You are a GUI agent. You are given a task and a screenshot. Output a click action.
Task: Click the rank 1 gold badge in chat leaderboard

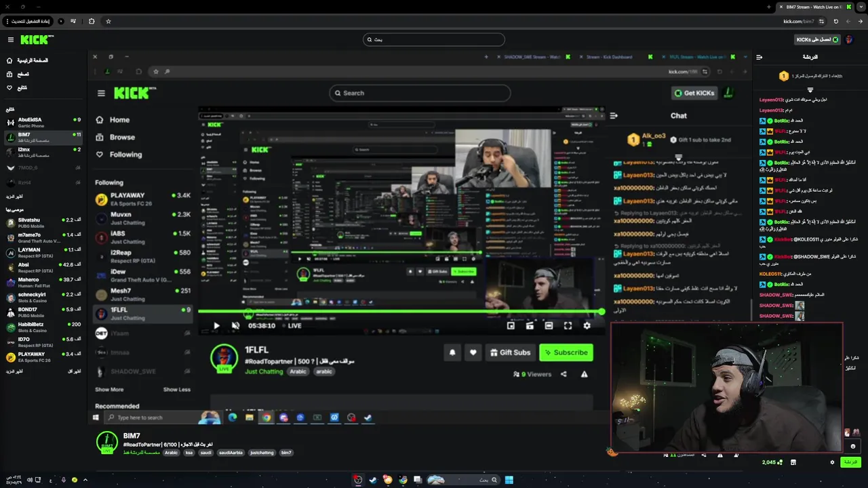(783, 76)
